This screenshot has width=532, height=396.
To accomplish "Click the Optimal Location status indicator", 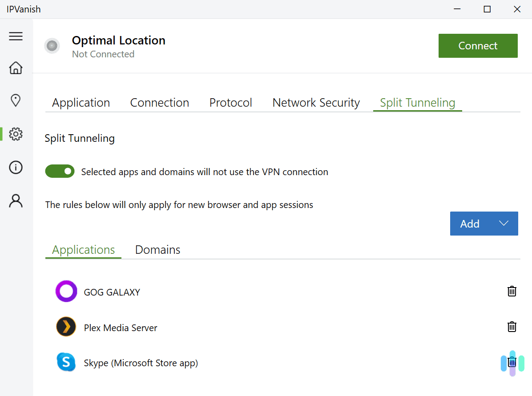I will click(x=52, y=46).
